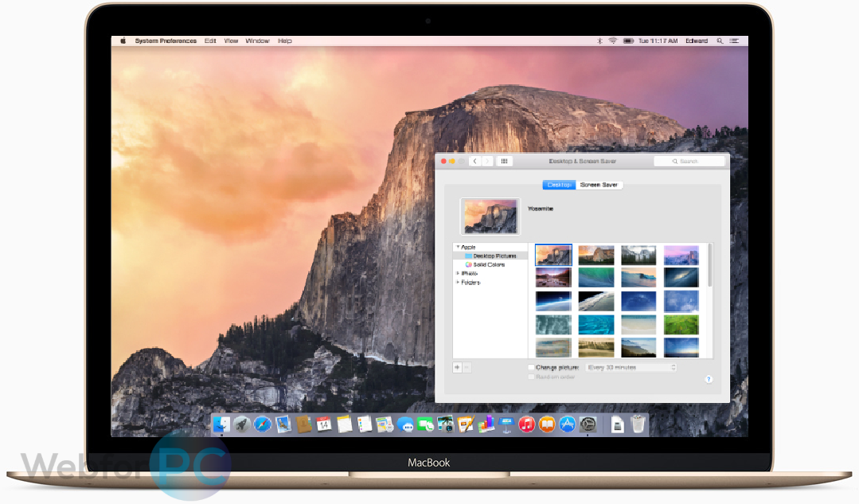Show all preferences grid button
This screenshot has width=859, height=504.
pyautogui.click(x=504, y=161)
